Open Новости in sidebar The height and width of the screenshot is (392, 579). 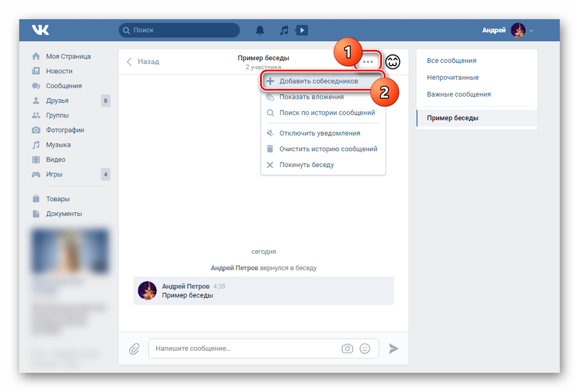tap(59, 71)
